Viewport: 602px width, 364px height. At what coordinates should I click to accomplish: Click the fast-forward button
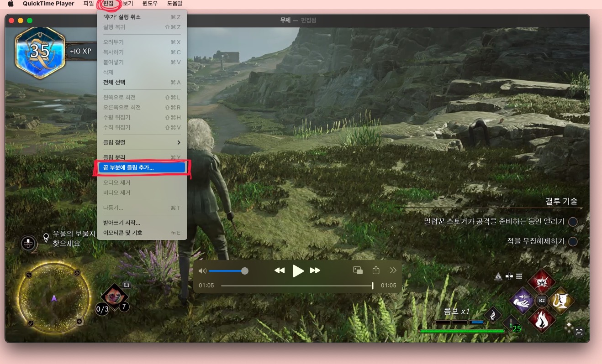(x=315, y=270)
